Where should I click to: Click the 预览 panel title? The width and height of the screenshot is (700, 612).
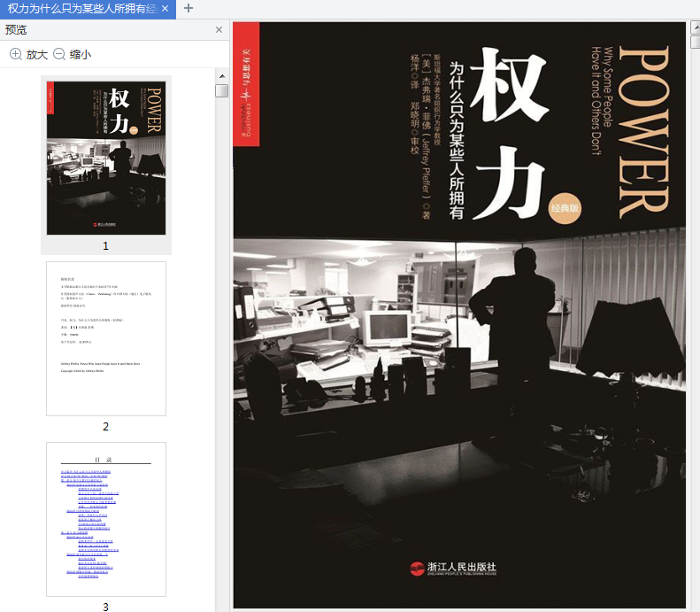[x=16, y=29]
